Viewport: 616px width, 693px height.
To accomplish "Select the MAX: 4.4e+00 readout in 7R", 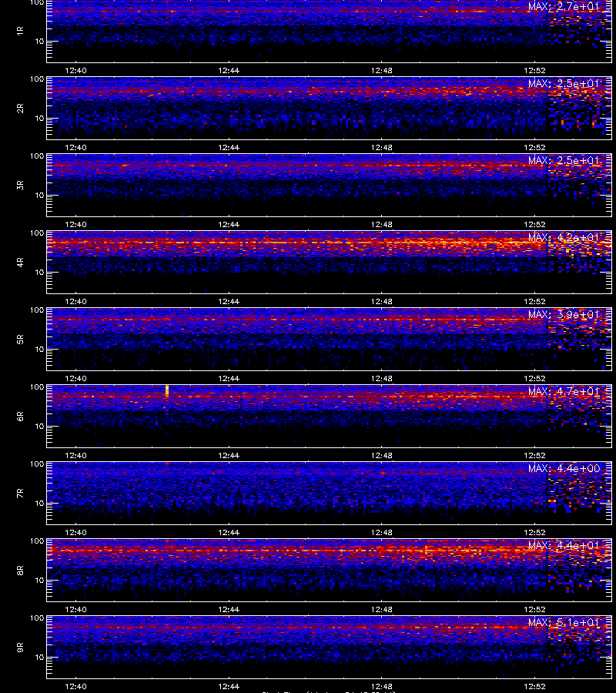I will click(x=564, y=468).
